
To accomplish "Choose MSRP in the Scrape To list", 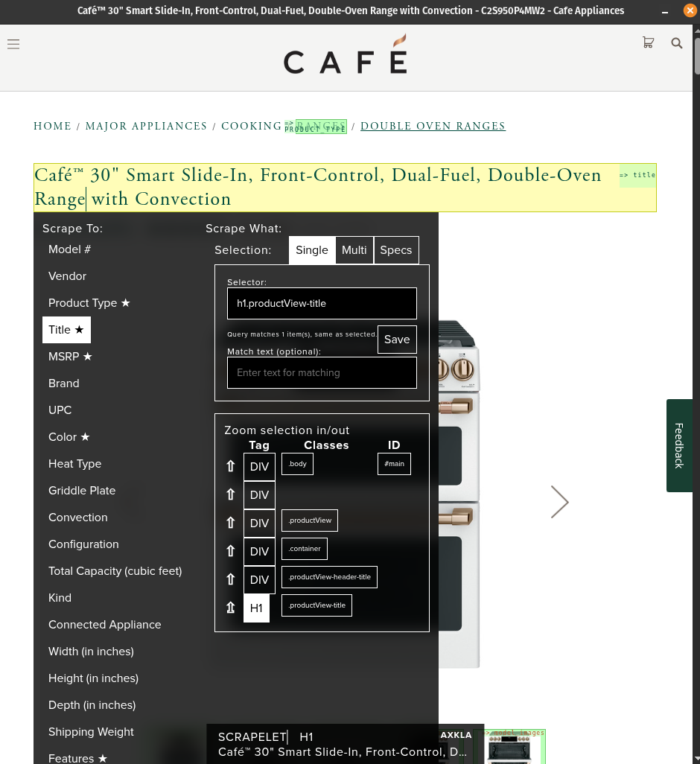I will tap(70, 357).
